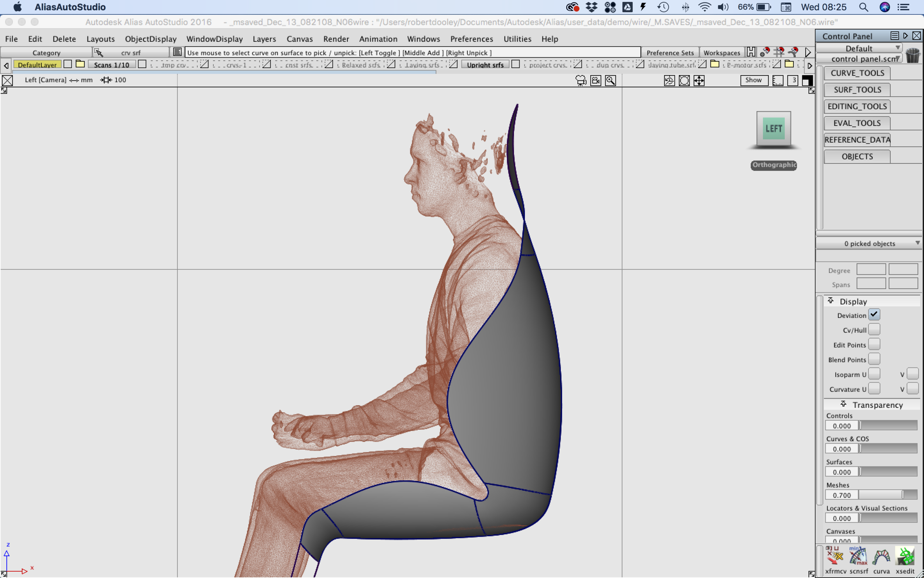
Task: Click the xsedit cross-section editor icon
Action: coord(905,557)
